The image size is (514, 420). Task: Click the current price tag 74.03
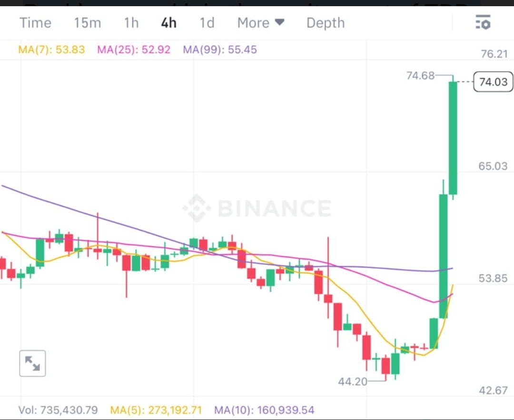point(493,82)
